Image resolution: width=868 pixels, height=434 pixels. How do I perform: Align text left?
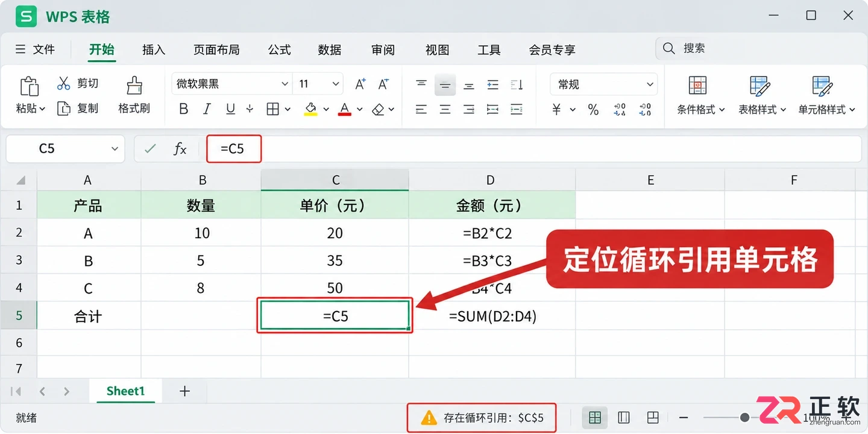click(421, 109)
